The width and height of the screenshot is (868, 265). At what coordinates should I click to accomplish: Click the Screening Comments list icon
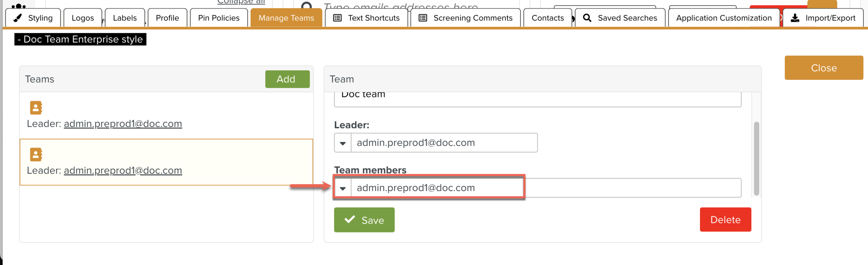pyautogui.click(x=423, y=18)
